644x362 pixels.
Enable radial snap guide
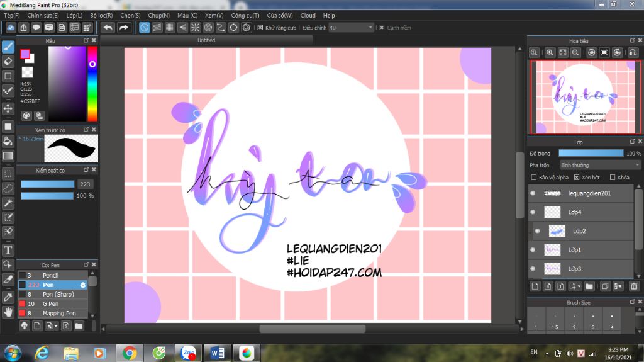[x=195, y=28]
